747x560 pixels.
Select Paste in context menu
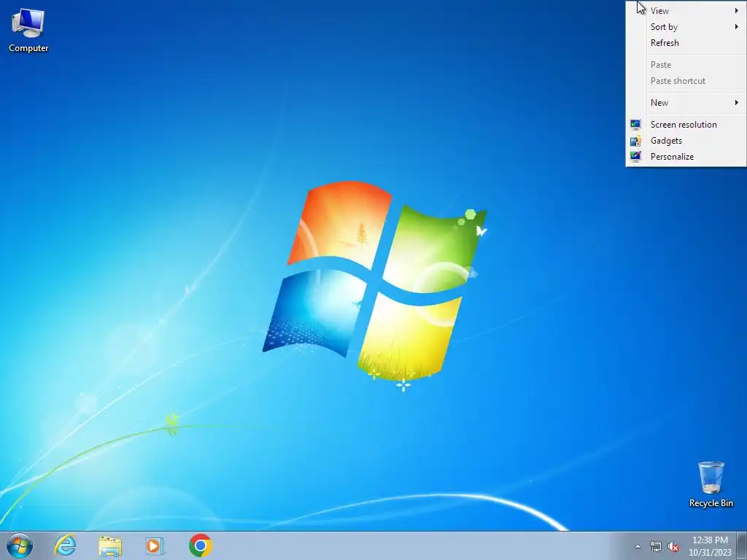pos(686,65)
